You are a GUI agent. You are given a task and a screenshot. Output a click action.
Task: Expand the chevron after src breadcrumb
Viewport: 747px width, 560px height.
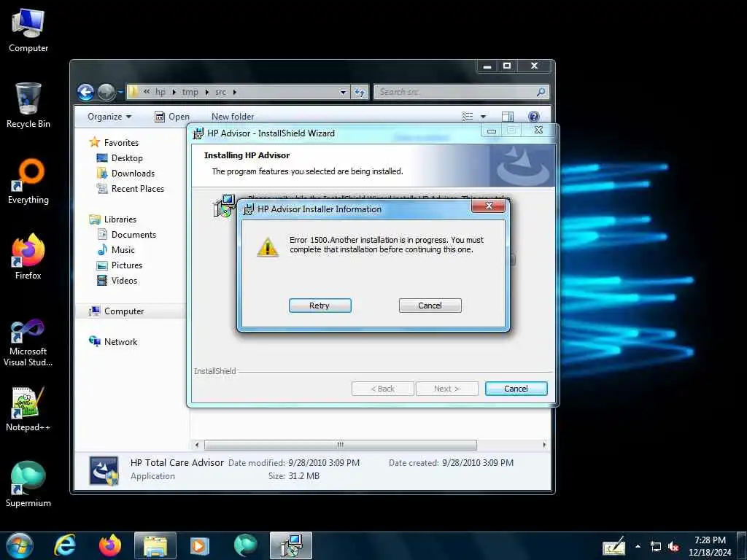235,92
